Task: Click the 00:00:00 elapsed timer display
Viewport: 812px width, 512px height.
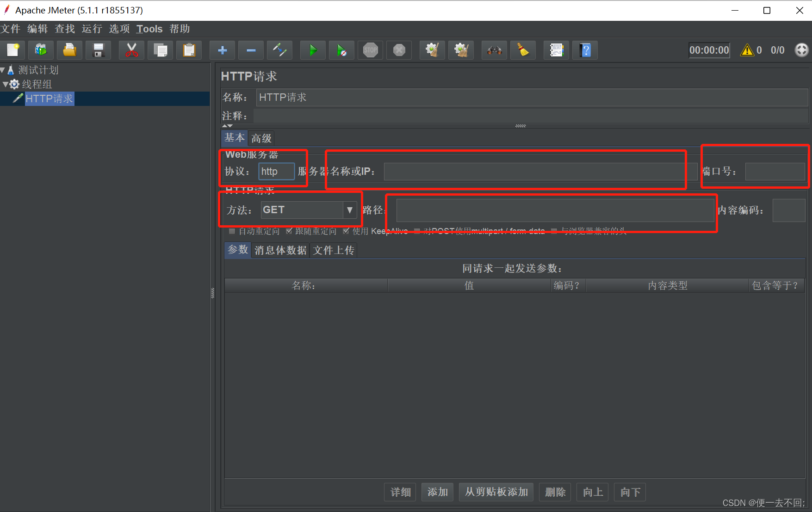Action: 709,50
